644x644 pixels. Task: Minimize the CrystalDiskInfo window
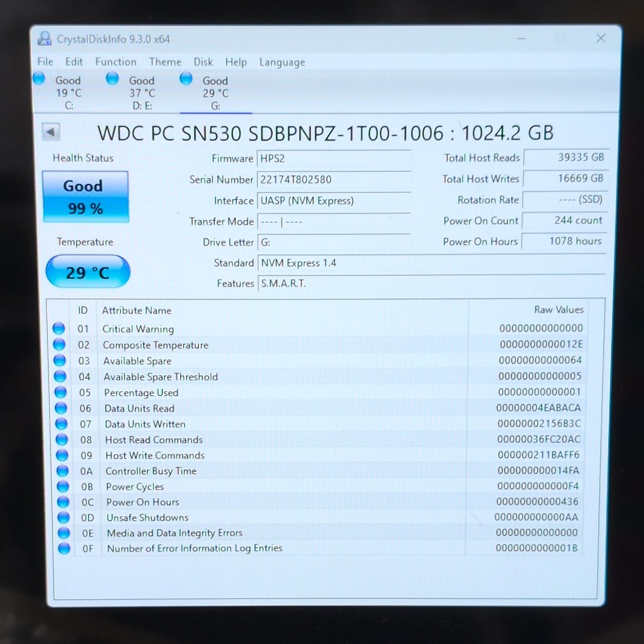(x=521, y=39)
